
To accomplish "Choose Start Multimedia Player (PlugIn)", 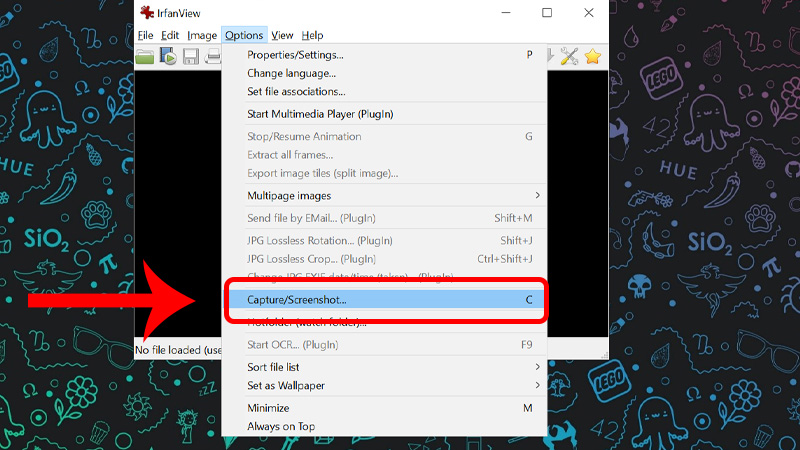I will click(x=384, y=114).
